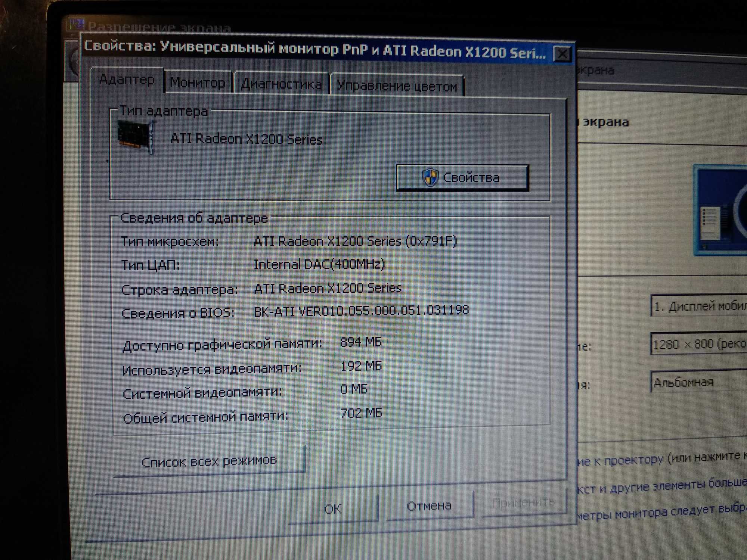Select the Строка адаптера value

(x=328, y=288)
